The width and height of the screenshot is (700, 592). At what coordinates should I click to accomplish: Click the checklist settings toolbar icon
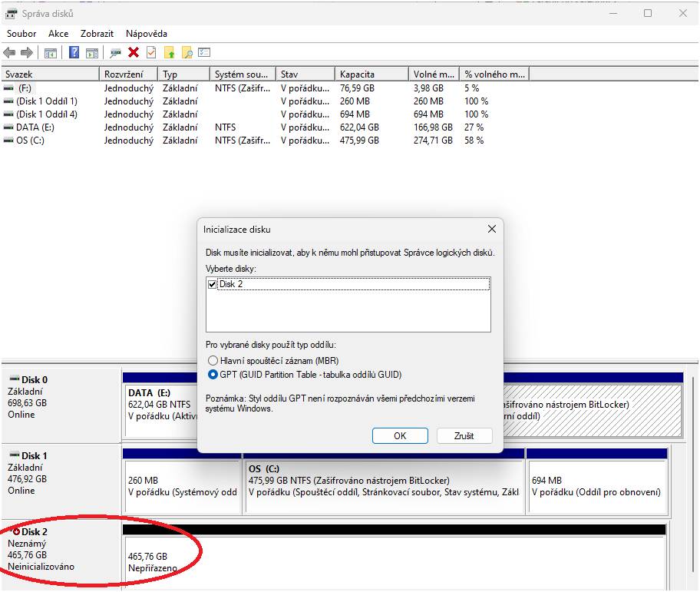(204, 52)
